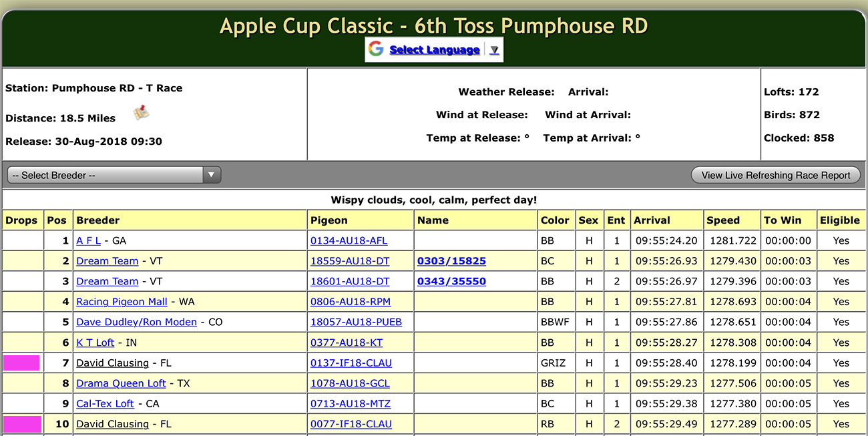Viewport: 868px width, 436px height.
Task: Click the pink drop swatch for position 10
Action: coord(22,424)
